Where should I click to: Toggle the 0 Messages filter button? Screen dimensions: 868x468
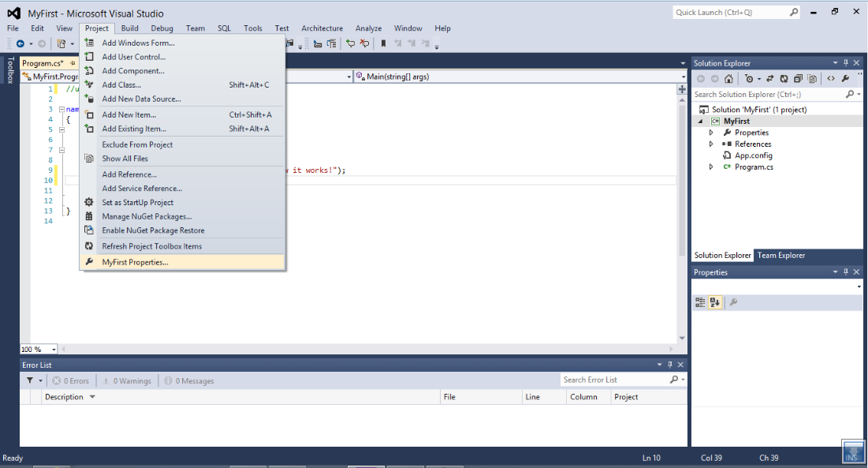tap(188, 380)
